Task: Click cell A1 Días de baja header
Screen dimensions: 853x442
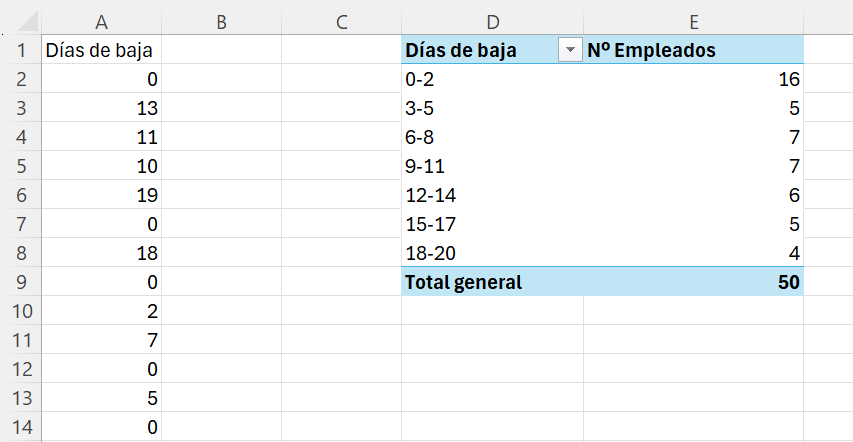Action: tap(100, 51)
